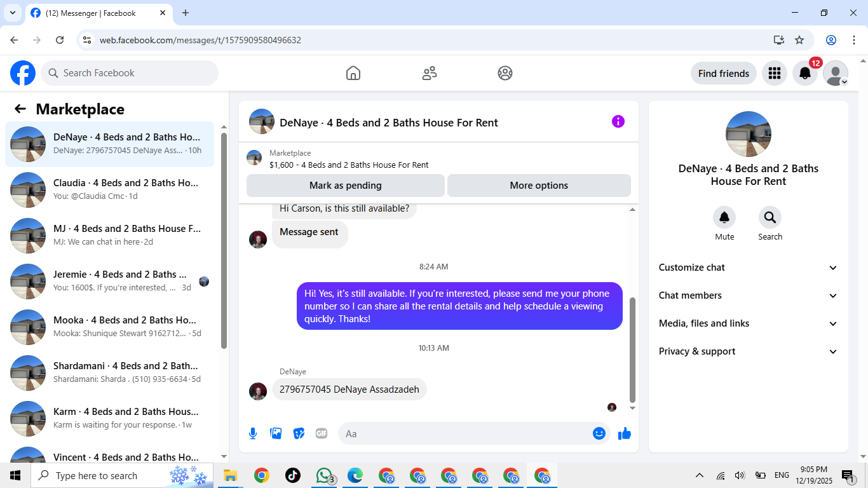Click Mark as pending button

point(346,186)
